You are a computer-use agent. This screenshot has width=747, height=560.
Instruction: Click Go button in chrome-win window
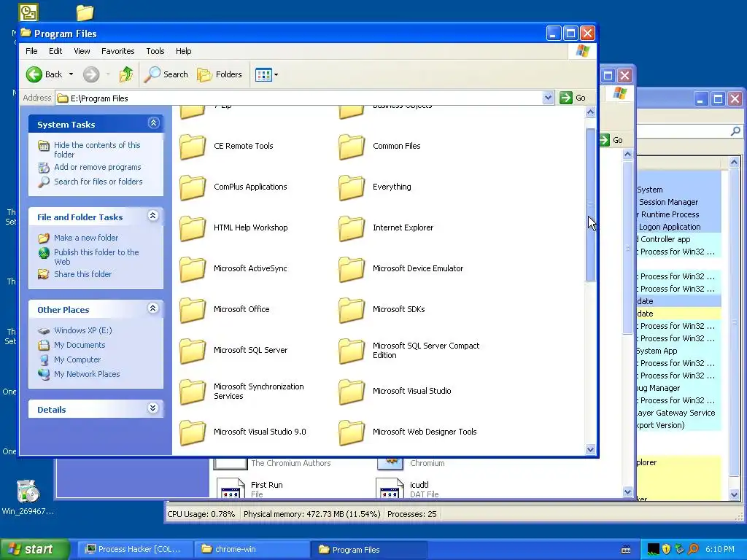pos(612,140)
